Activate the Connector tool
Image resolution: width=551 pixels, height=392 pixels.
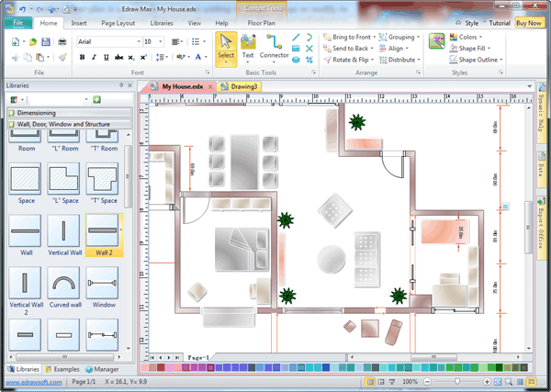pos(274,48)
